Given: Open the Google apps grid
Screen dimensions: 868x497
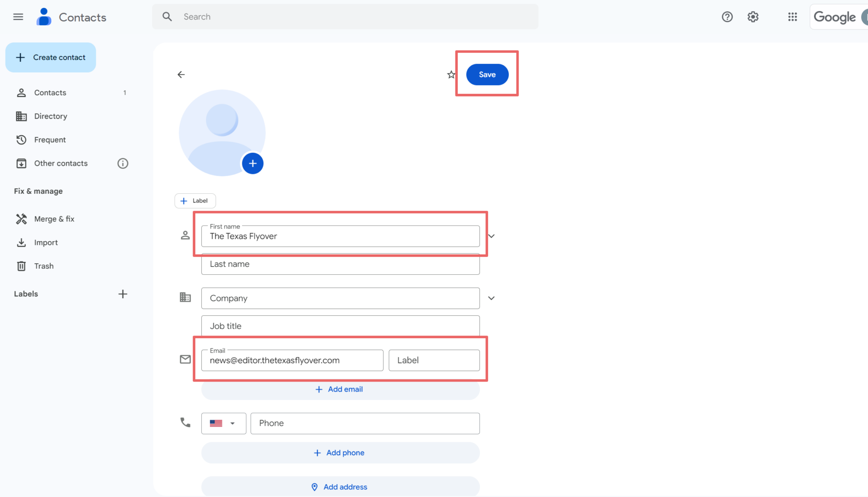Looking at the screenshot, I should [792, 17].
